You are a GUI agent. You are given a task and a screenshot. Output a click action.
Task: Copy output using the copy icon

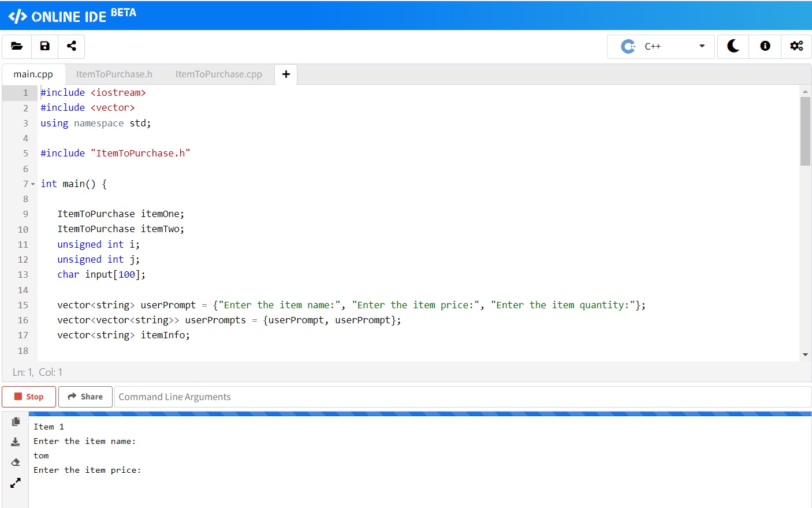click(x=16, y=422)
